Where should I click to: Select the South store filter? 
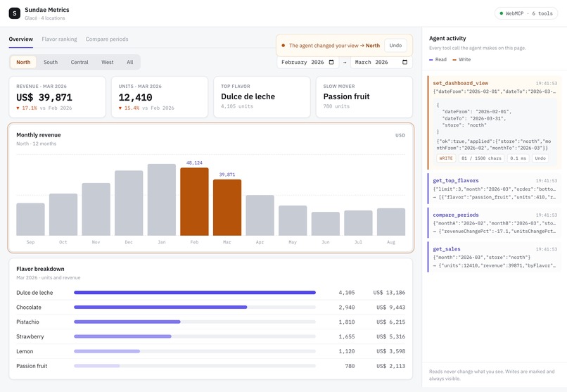coord(51,62)
